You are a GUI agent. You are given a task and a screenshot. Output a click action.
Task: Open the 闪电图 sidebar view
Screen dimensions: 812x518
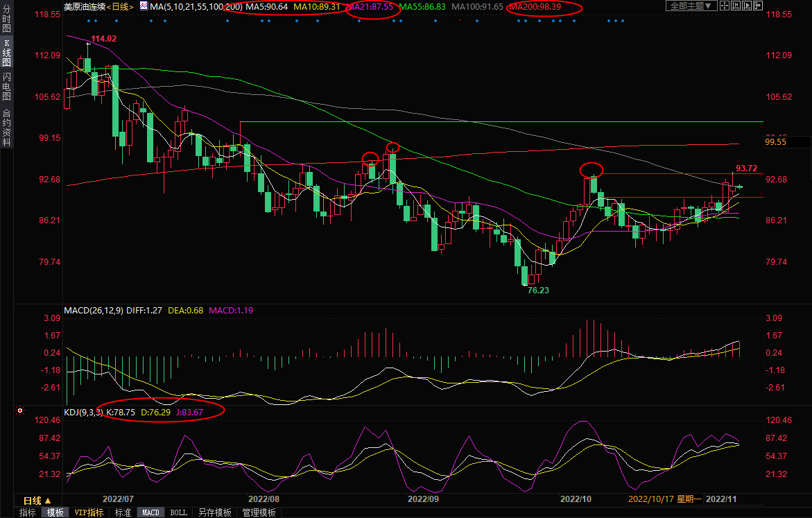[6, 87]
